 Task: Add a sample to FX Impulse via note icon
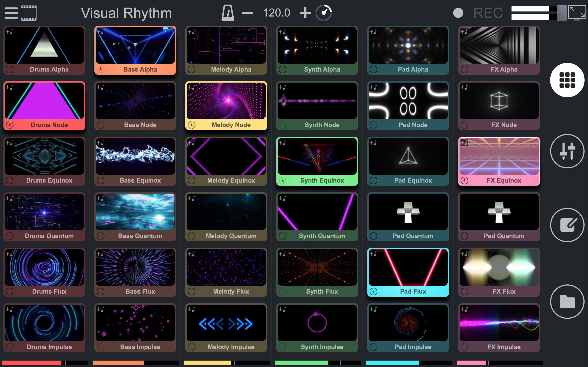coord(464,309)
